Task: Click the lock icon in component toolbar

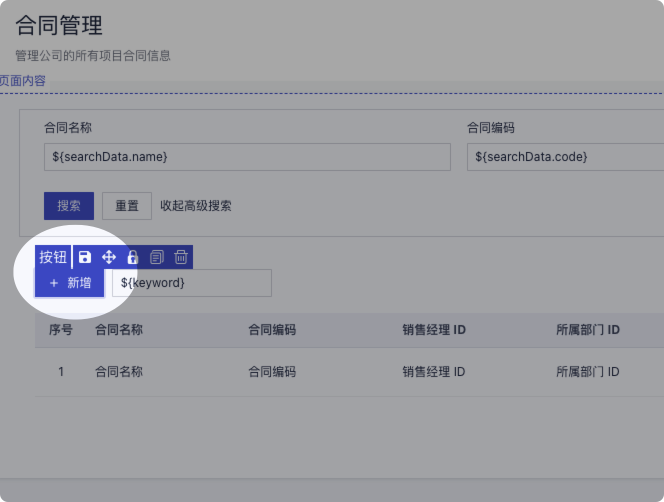Action: click(133, 257)
